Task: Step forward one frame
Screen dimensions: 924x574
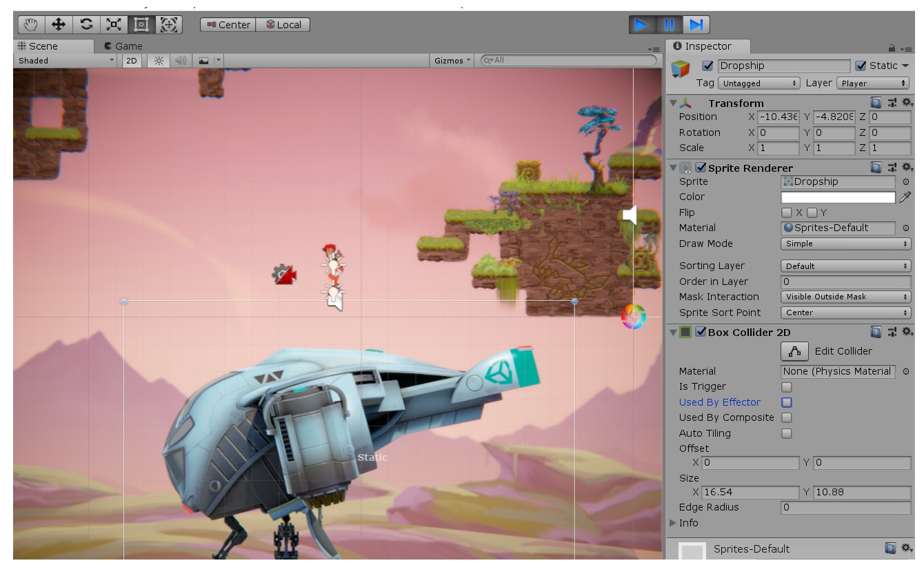Action: pyautogui.click(x=696, y=25)
